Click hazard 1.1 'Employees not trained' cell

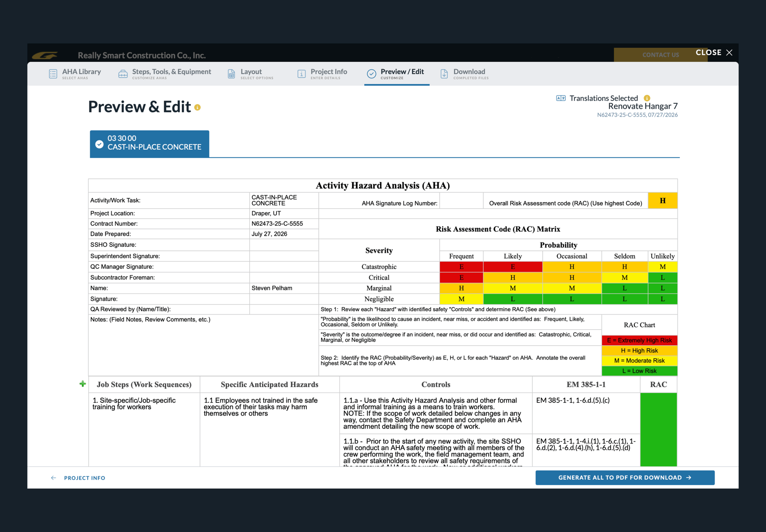pyautogui.click(x=270, y=429)
